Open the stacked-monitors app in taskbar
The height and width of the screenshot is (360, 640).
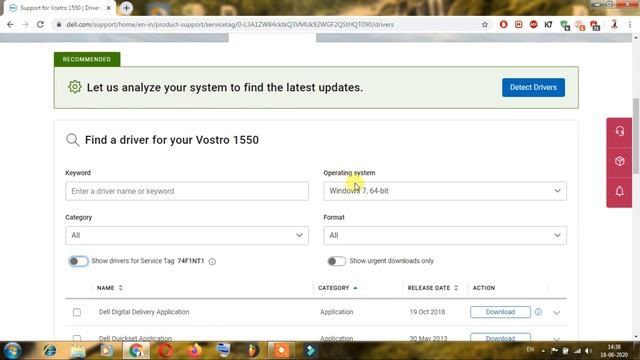pos(223,350)
